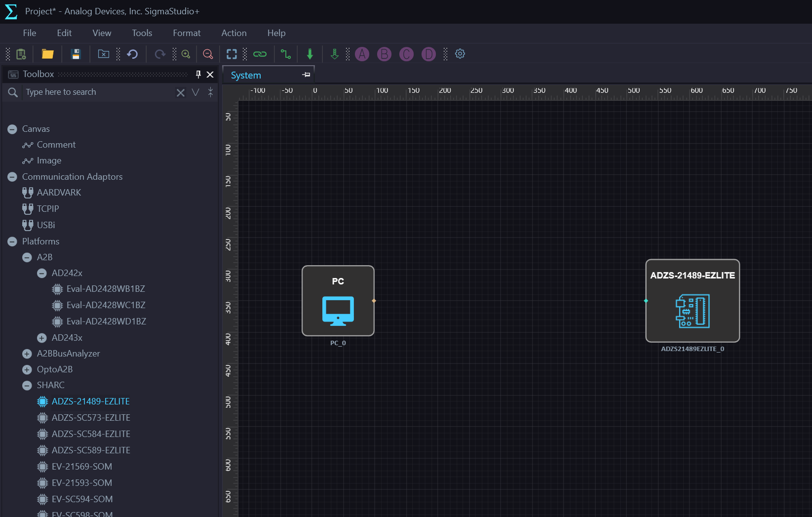812x517 pixels.
Task: Collapse the A2B node
Action: coord(27,257)
